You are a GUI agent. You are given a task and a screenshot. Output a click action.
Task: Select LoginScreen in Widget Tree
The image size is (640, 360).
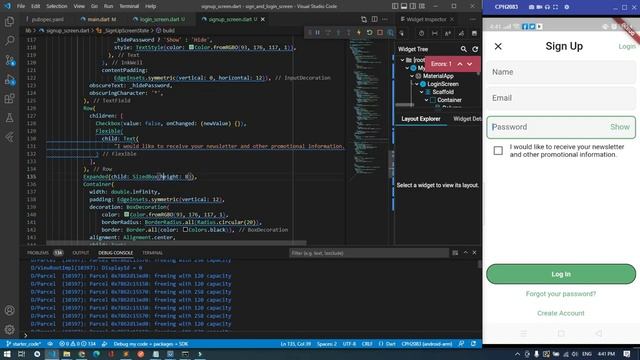(443, 84)
